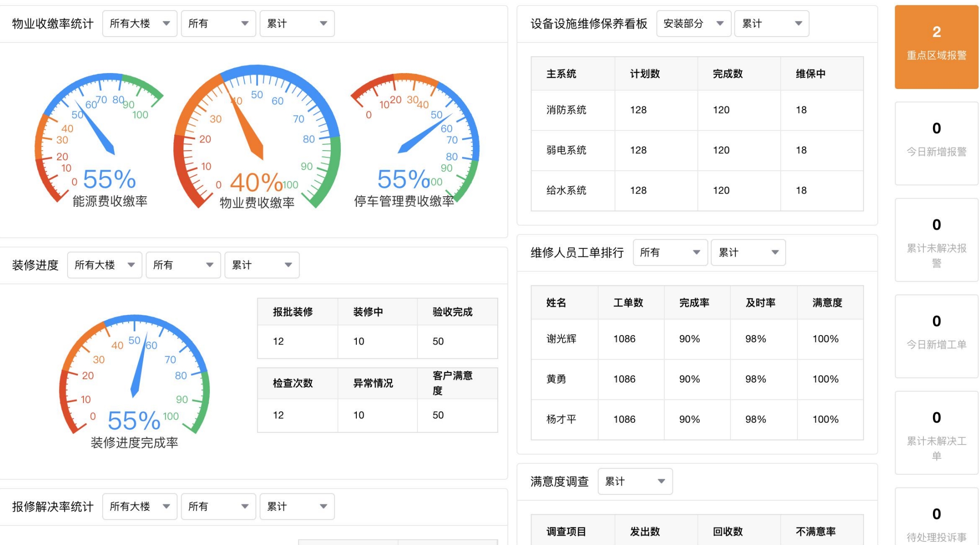Open the 所有大楼 dropdown in 物业收缴率统计
Viewport: 980px width, 545px height.
pos(140,24)
